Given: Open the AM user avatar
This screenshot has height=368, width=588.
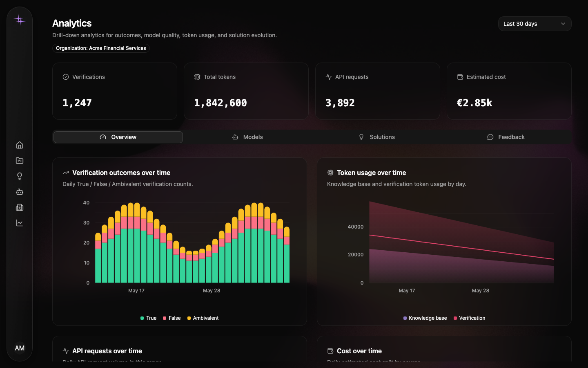Looking at the screenshot, I should click(20, 348).
